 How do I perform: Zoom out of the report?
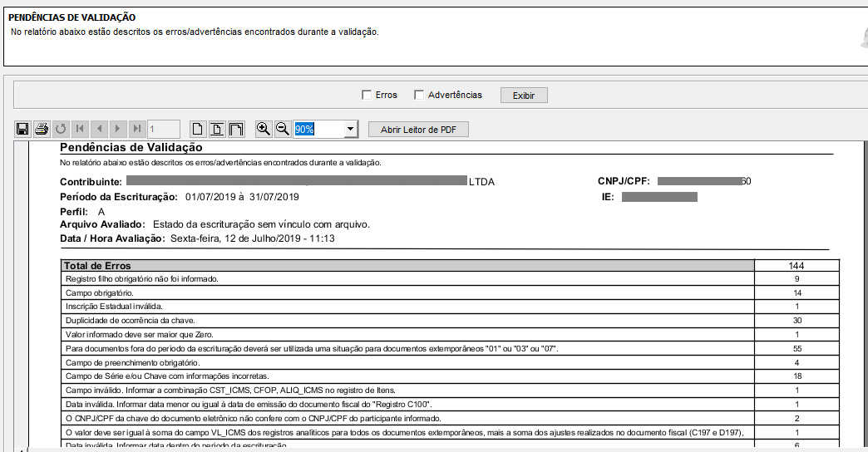pos(283,129)
